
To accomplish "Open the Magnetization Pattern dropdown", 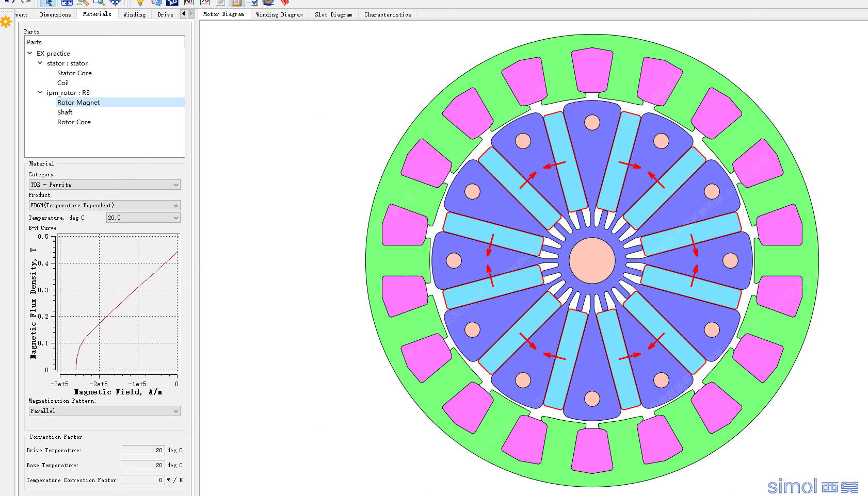I will point(105,411).
